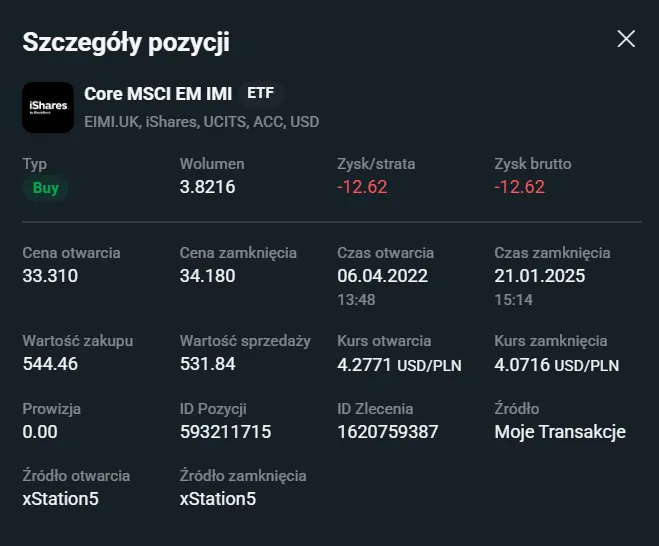
Task: Close the Szczegóły pozycji dialog
Action: (x=626, y=39)
